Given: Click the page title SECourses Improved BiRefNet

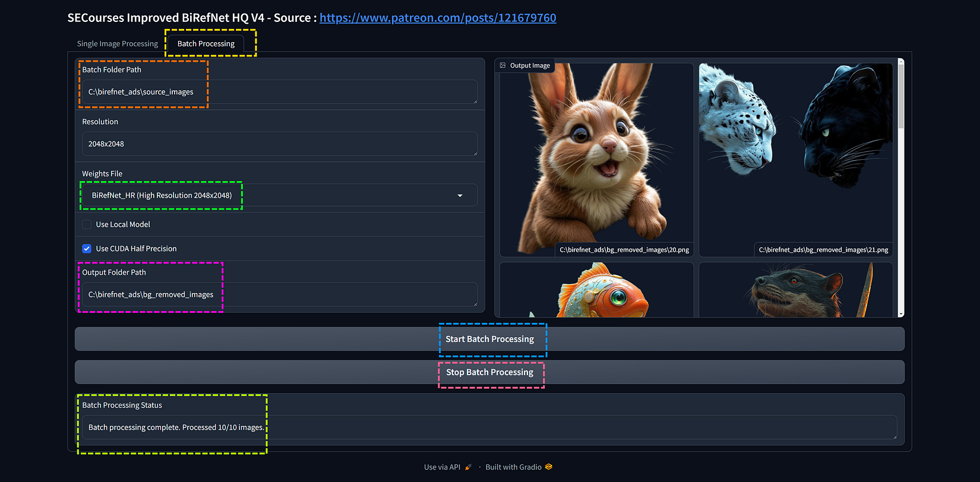Looking at the screenshot, I should (x=192, y=18).
